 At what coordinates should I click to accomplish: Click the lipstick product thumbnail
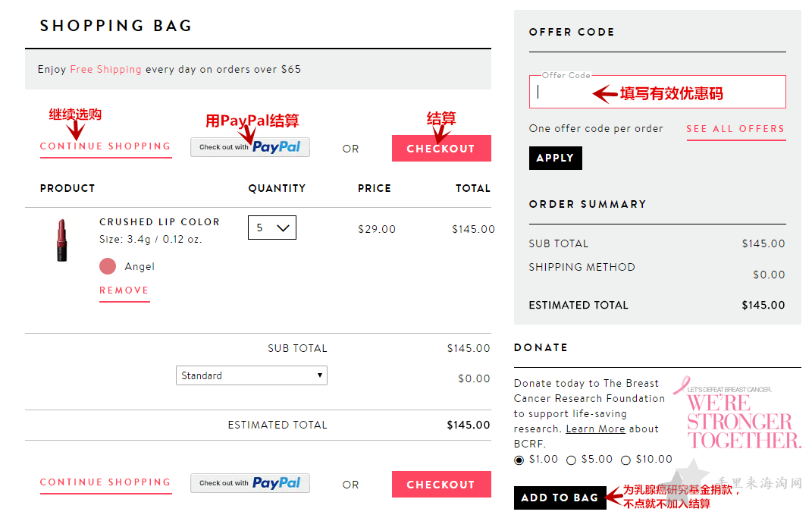click(x=62, y=240)
